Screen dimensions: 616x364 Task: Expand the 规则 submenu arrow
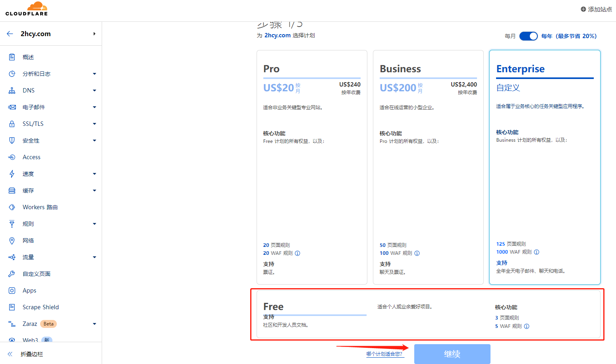pos(95,224)
